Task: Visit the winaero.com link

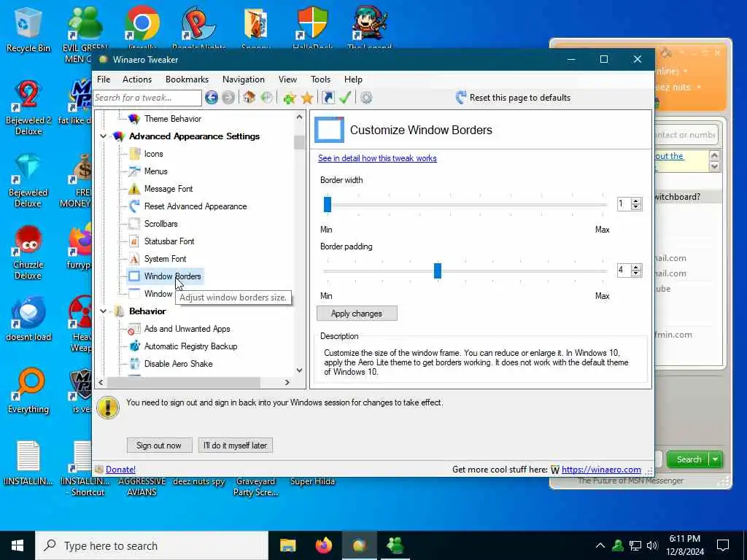Action: (601, 470)
